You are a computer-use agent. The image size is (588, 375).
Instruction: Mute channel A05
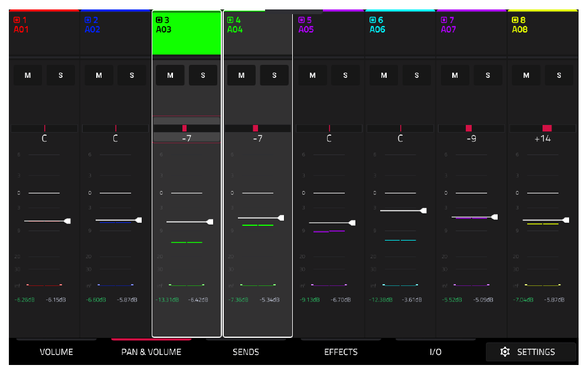pos(312,75)
